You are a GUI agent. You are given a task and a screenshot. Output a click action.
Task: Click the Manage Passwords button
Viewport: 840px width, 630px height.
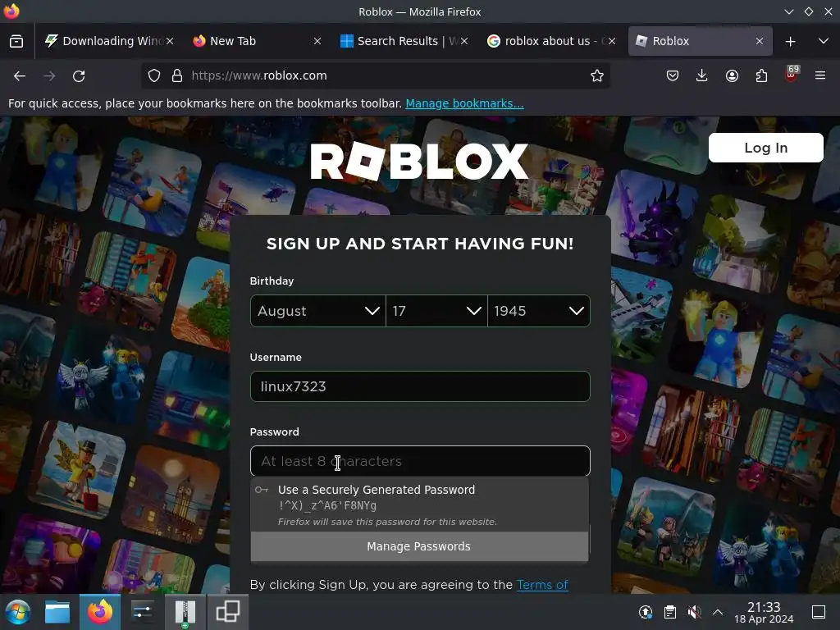[419, 546]
